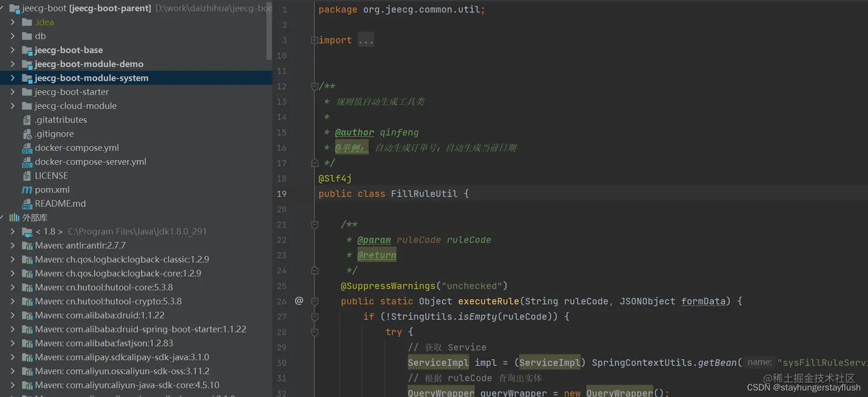868x397 pixels.
Task: Select docker-compose-server.yml in project tree
Action: click(91, 161)
